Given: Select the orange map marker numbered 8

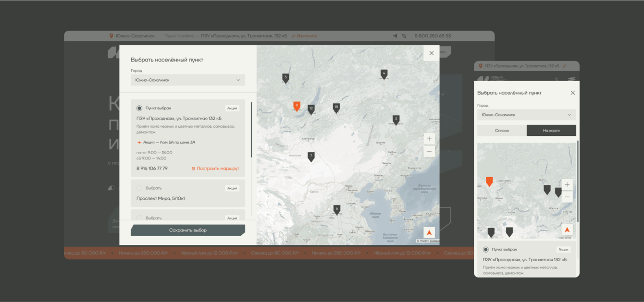Looking at the screenshot, I should [x=297, y=107].
